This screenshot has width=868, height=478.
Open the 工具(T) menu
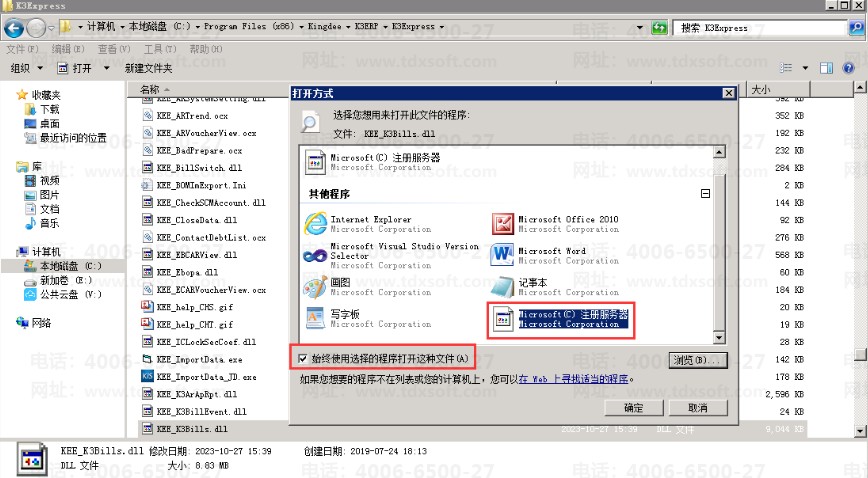coord(160,49)
